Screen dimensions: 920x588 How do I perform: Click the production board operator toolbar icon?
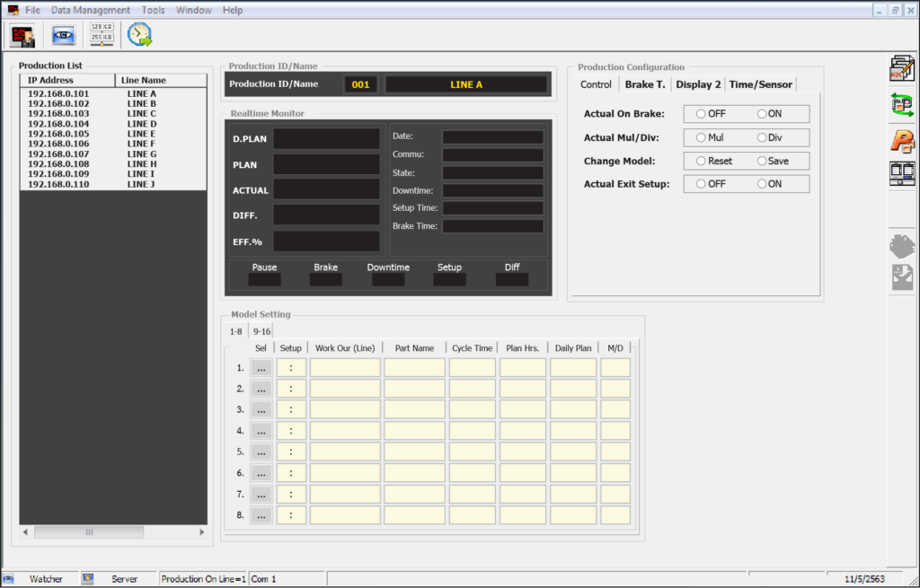tap(22, 35)
